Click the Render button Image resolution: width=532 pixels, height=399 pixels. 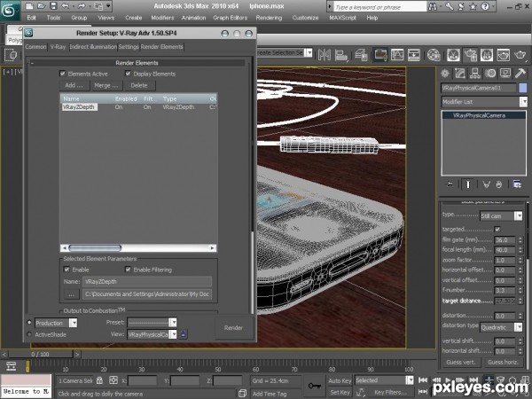pyautogui.click(x=233, y=328)
